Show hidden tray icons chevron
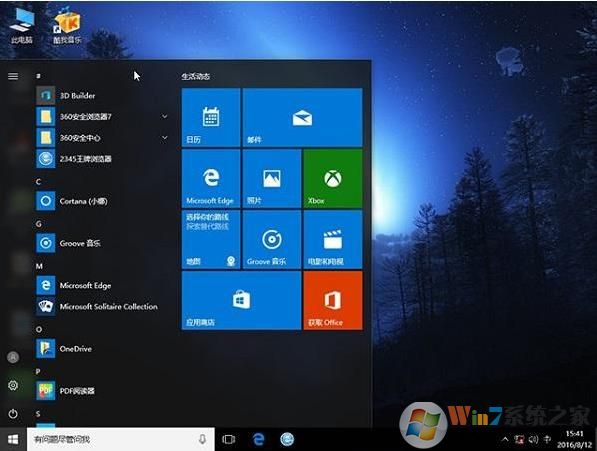Viewport: 597px width, 451px height. [505, 440]
